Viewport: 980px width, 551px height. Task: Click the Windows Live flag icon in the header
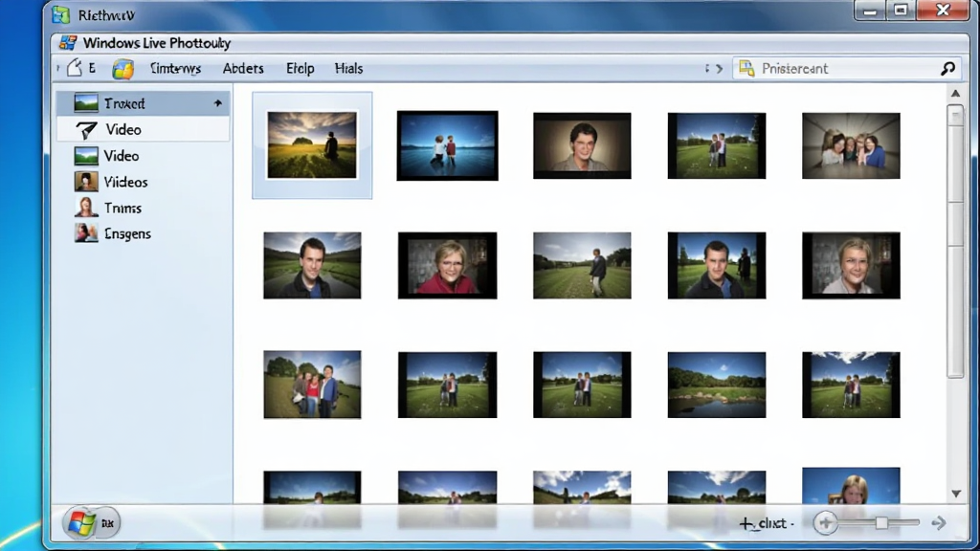(68, 42)
